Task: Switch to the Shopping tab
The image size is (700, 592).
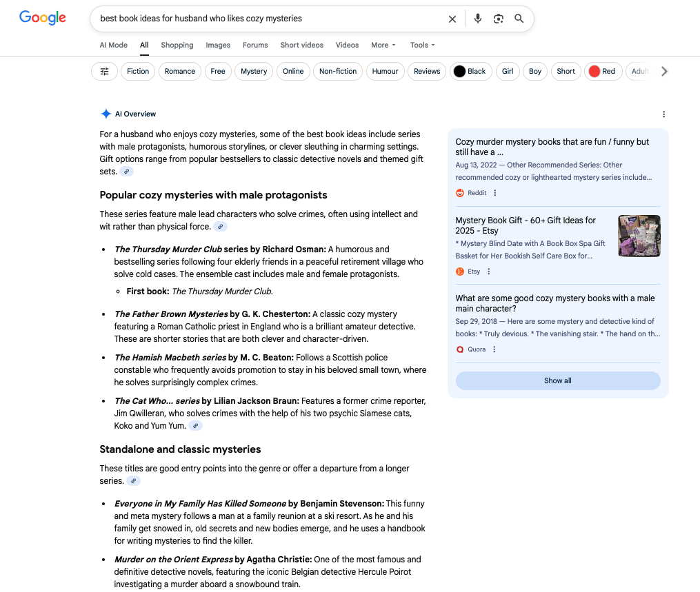Action: click(x=177, y=45)
